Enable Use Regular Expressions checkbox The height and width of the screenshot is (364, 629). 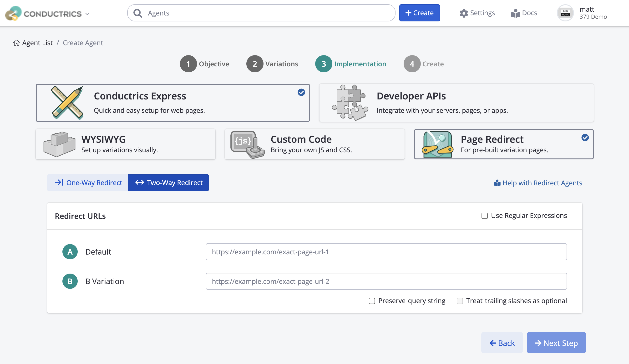point(484,216)
